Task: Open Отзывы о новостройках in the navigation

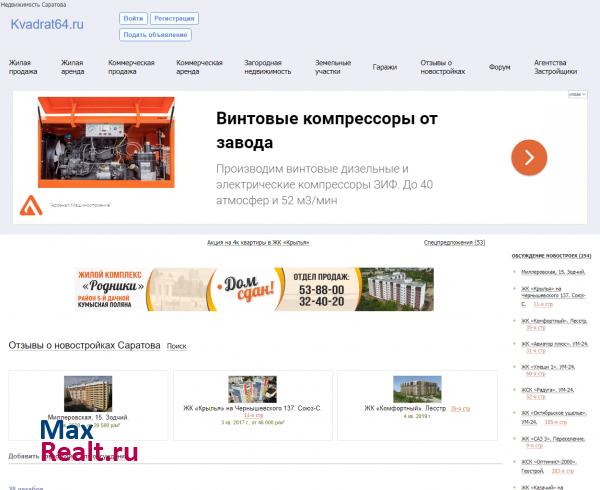Action: [x=443, y=67]
